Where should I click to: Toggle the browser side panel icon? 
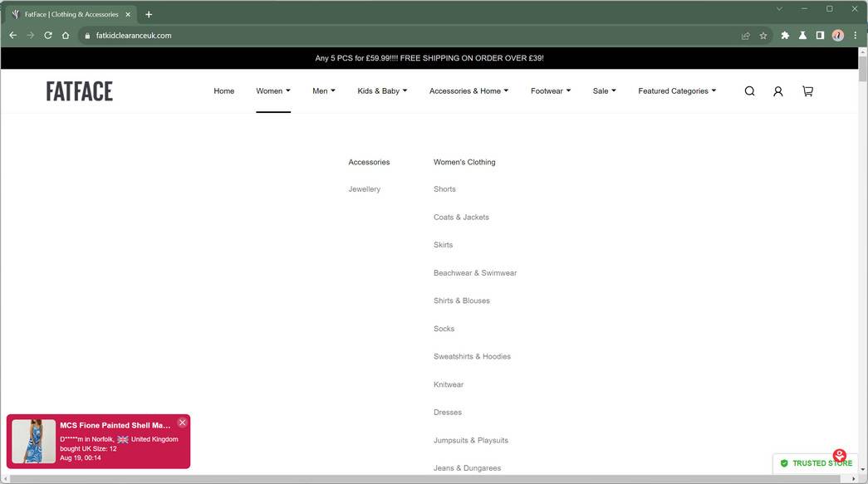pos(820,36)
